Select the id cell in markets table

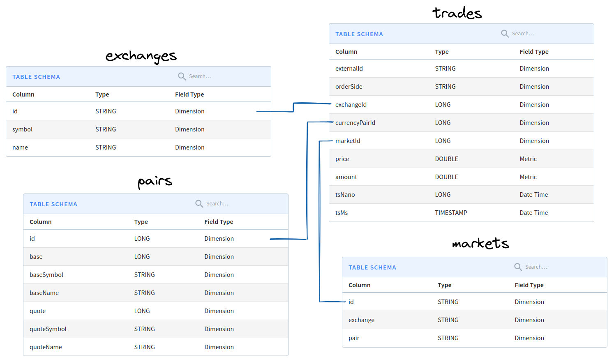tap(351, 302)
